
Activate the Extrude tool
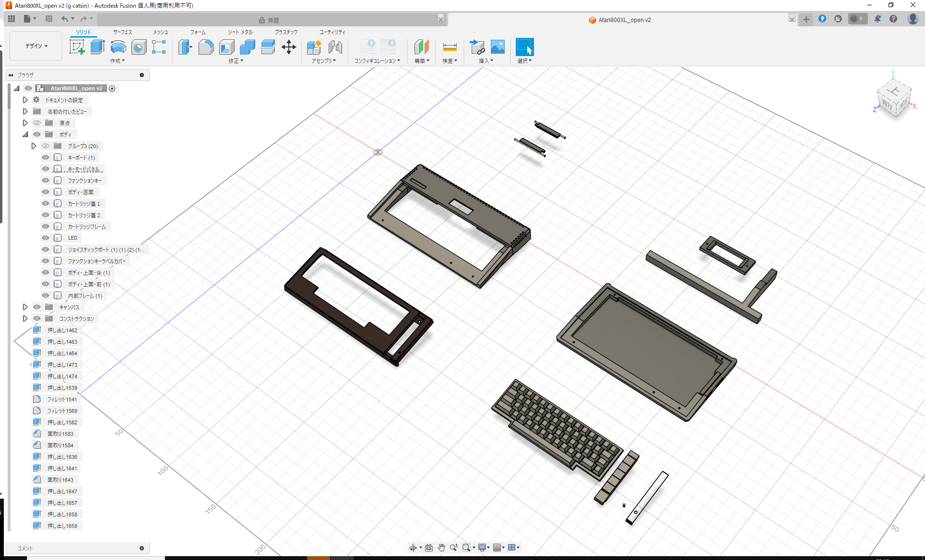tap(97, 47)
